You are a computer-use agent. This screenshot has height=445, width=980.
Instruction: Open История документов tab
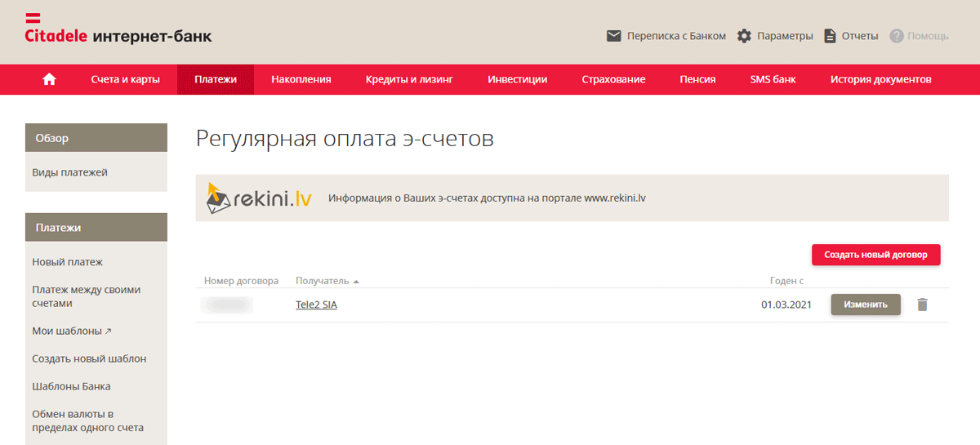[x=880, y=79]
